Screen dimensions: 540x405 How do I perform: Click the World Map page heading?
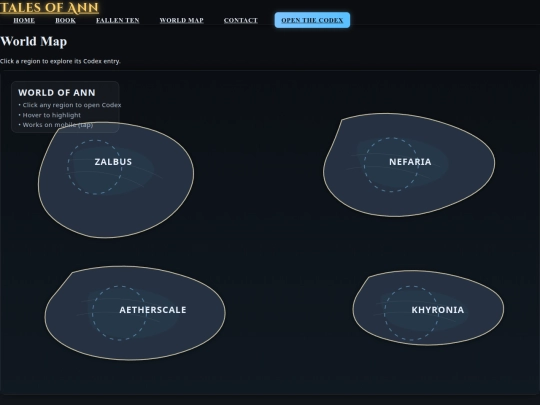34,41
